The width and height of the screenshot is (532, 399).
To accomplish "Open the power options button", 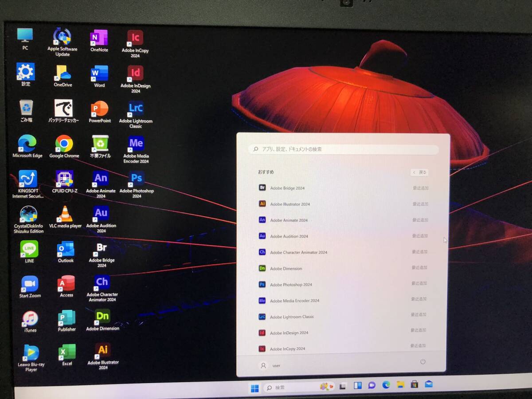I will pyautogui.click(x=423, y=362).
